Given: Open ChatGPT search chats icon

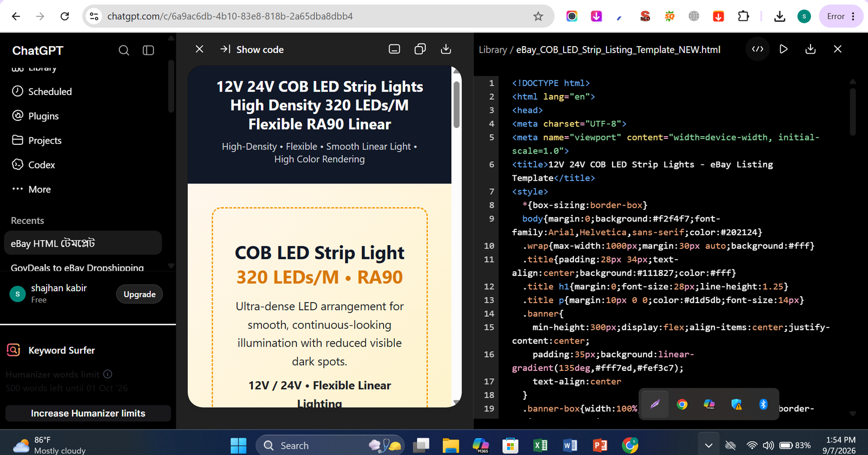Looking at the screenshot, I should tap(124, 50).
